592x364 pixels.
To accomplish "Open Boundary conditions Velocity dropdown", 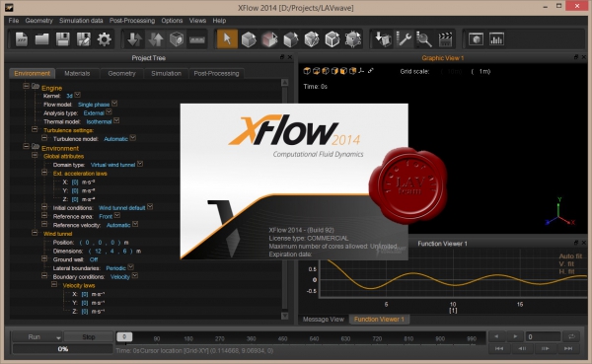I will point(135,276).
